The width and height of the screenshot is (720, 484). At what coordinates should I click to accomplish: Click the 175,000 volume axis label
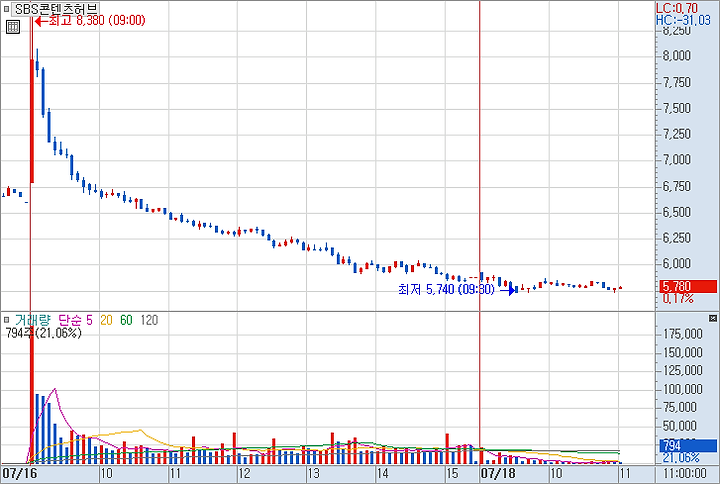coord(682,334)
